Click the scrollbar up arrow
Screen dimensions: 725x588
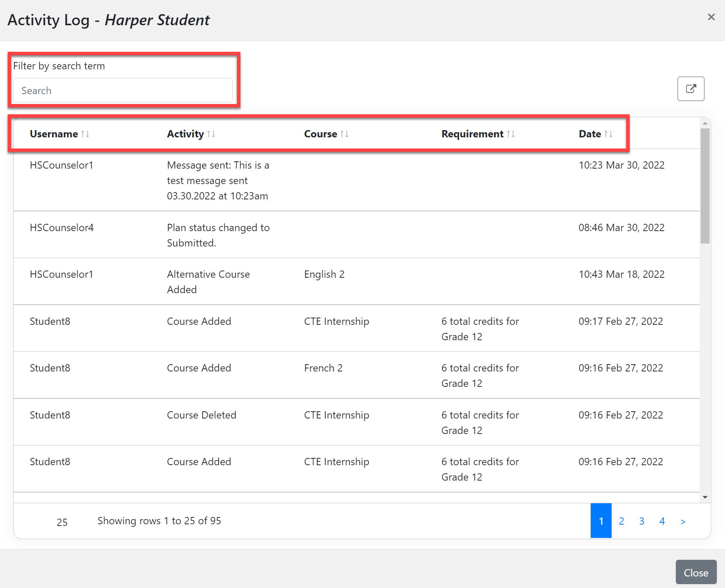click(x=705, y=123)
